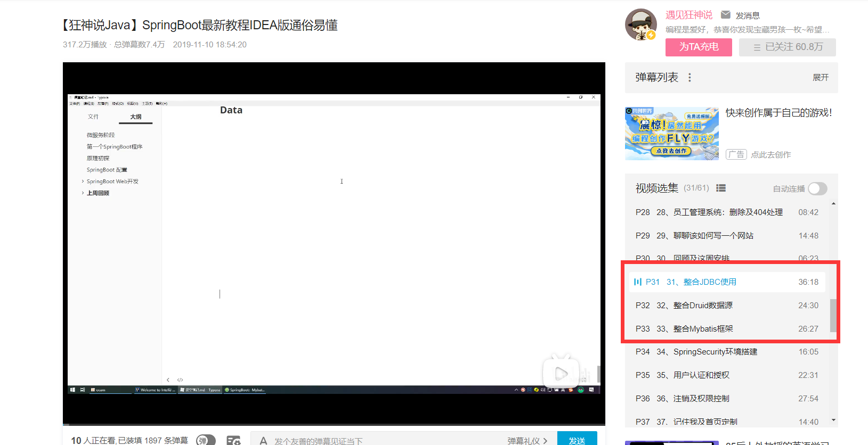This screenshot has width=868, height=445.
Task: Toggle the 弹 danmaku display switch
Action: tap(206, 440)
